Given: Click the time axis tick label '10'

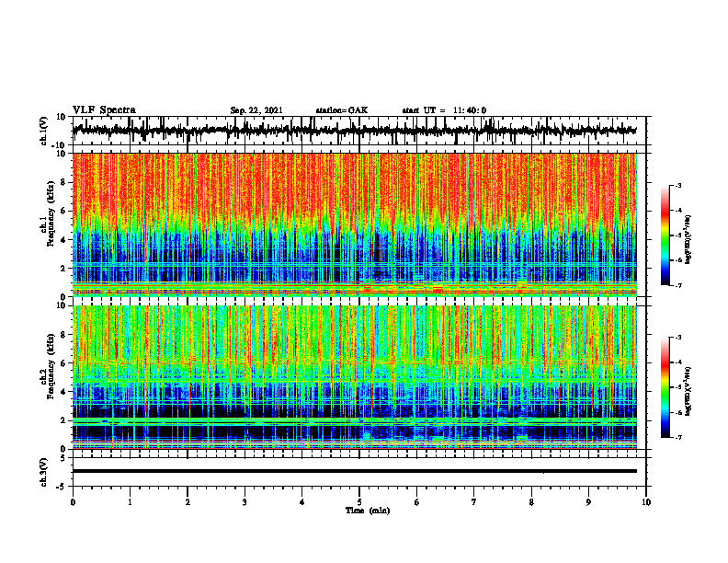Looking at the screenshot, I should (x=646, y=502).
